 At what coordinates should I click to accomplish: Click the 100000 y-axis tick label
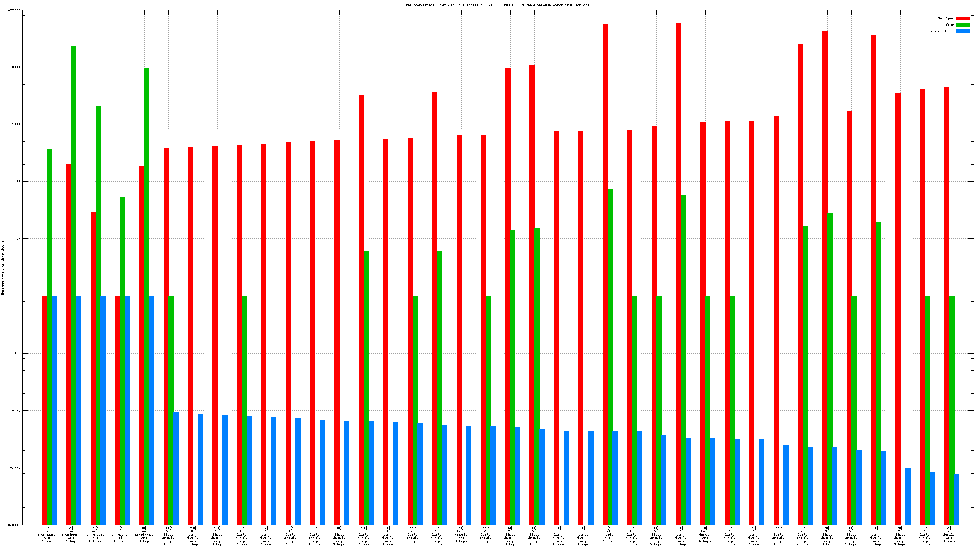pos(14,10)
